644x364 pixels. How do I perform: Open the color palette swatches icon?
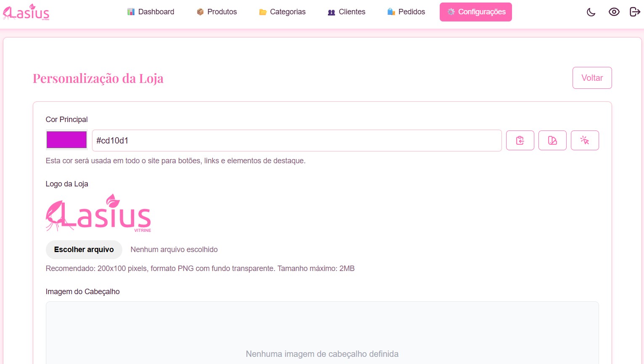click(x=552, y=140)
